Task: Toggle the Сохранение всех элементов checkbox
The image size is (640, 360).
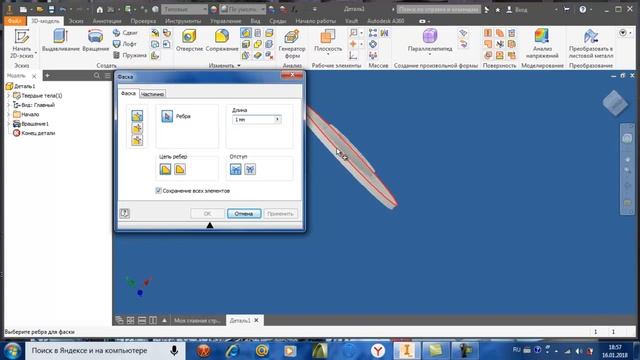Action: tap(158, 191)
